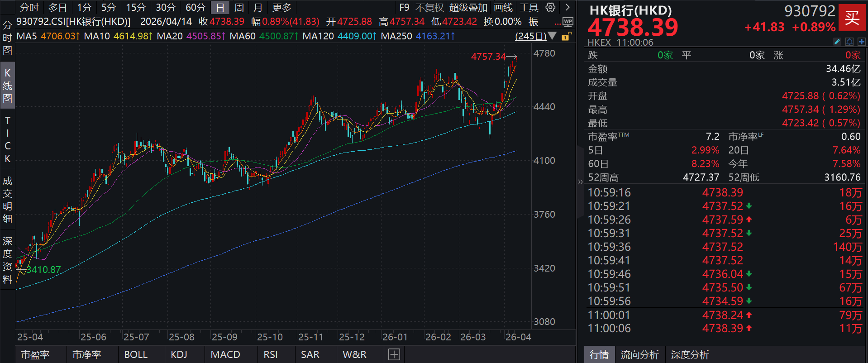Click the pencil edit icon
Image resolution: width=868 pixels, height=363 pixels.
[837, 42]
